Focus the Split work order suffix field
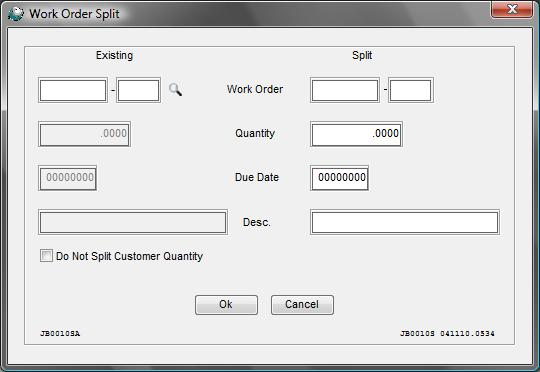This screenshot has height=372, width=540. coord(411,90)
